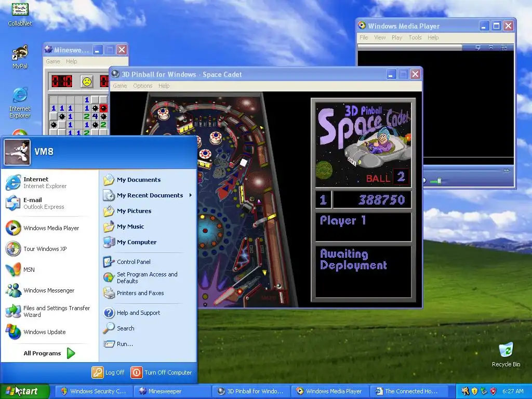The height and width of the screenshot is (399, 532).
Task: Minimize the Minesweeper window
Action: point(97,50)
